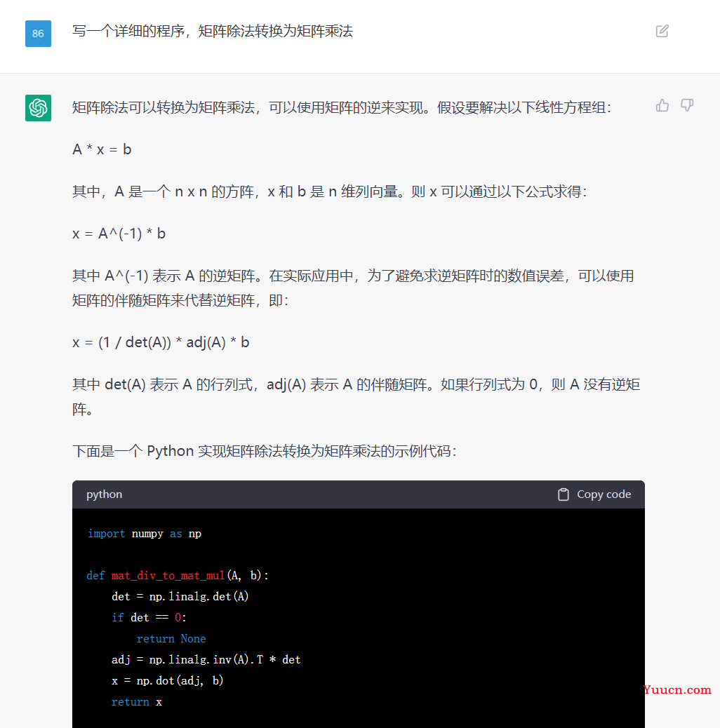Screen dimensions: 720x728
Task: Click the user prompt text about 矩阵除法
Action: (x=213, y=32)
